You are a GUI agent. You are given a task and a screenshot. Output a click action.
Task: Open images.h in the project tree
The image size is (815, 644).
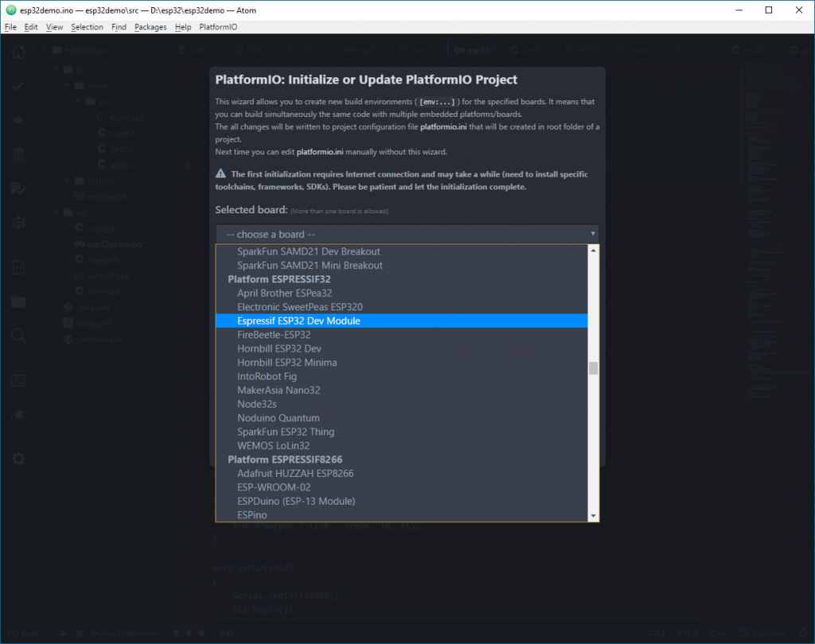(103, 260)
